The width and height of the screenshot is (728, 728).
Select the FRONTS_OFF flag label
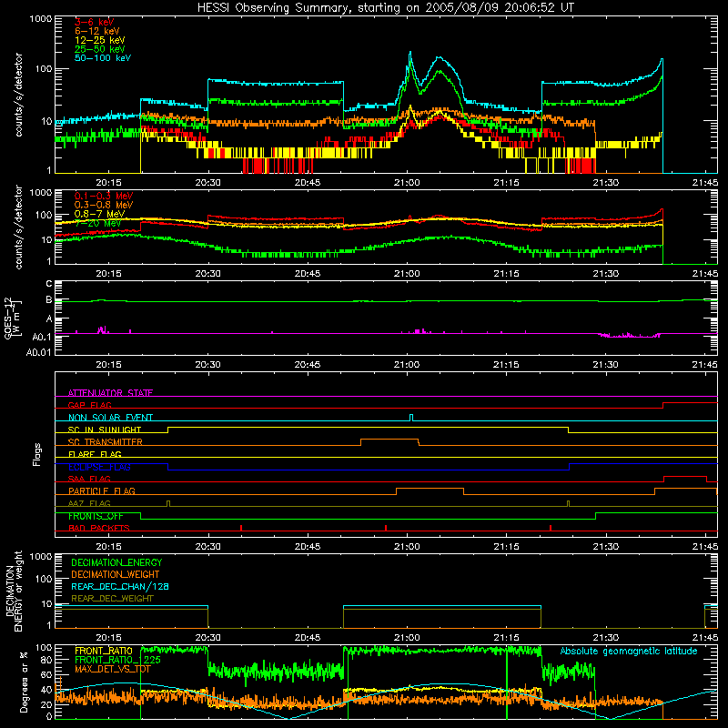(96, 516)
